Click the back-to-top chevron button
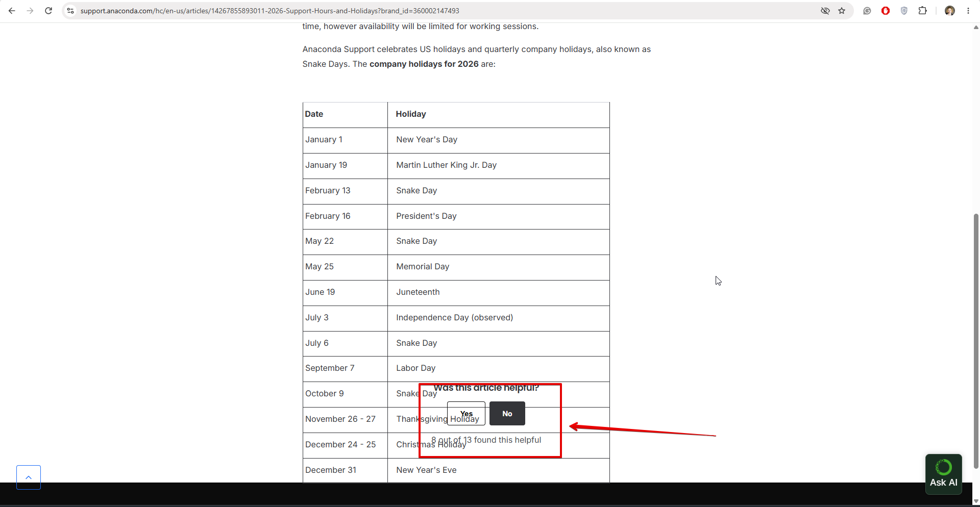Image resolution: width=980 pixels, height=507 pixels. [29, 477]
